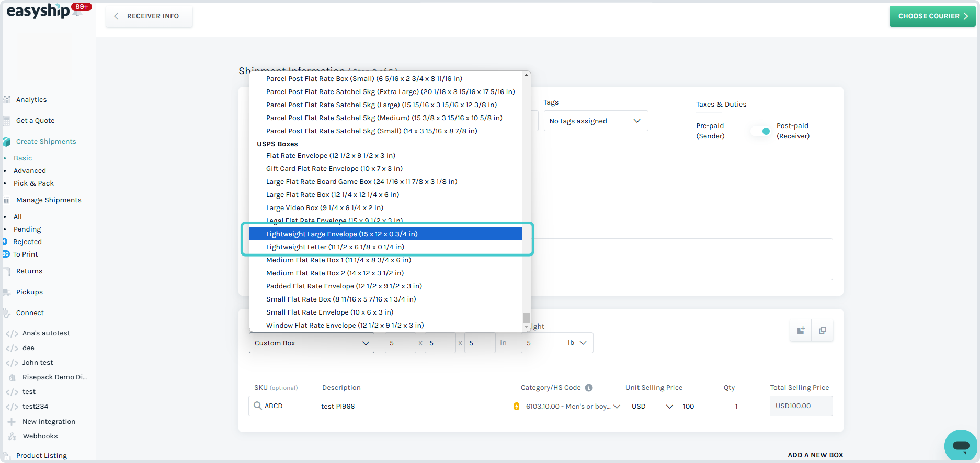980x463 pixels.
Task: Click the code icon beside John test
Action: coord(12,363)
